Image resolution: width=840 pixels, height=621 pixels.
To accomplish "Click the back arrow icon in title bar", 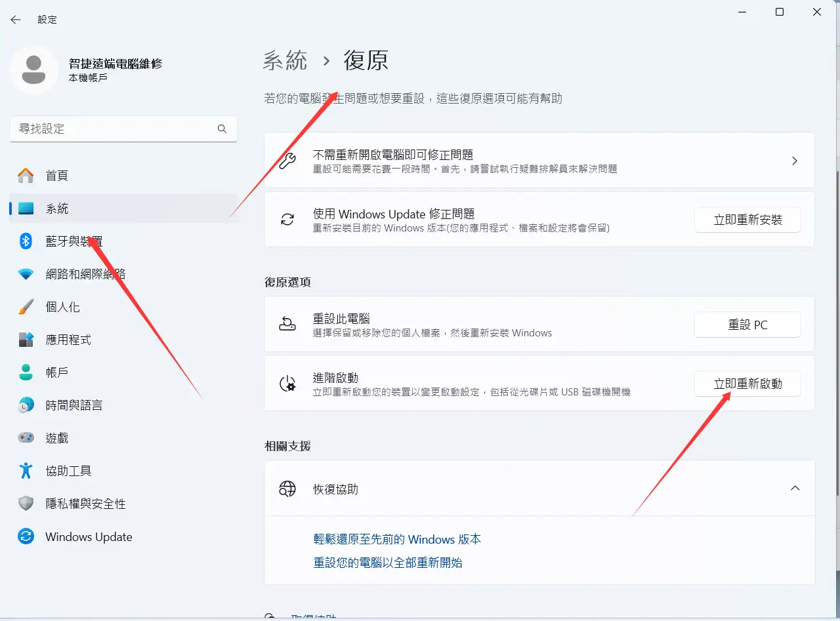I will tap(16, 20).
